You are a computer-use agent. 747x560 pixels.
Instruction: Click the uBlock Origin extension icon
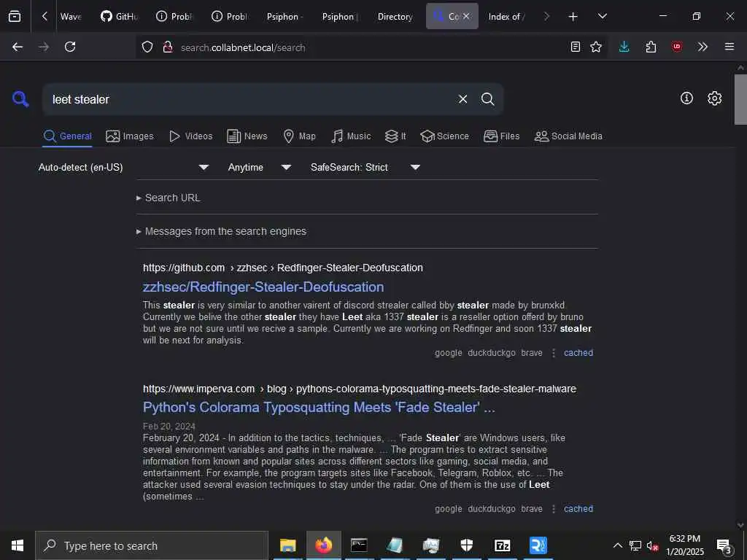pos(677,47)
